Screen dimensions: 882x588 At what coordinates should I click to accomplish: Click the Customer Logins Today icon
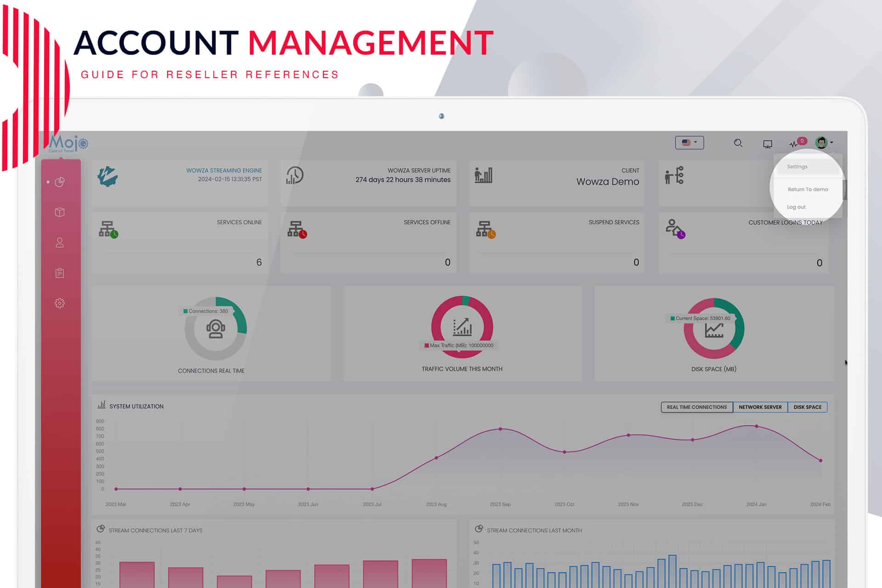[x=675, y=229]
